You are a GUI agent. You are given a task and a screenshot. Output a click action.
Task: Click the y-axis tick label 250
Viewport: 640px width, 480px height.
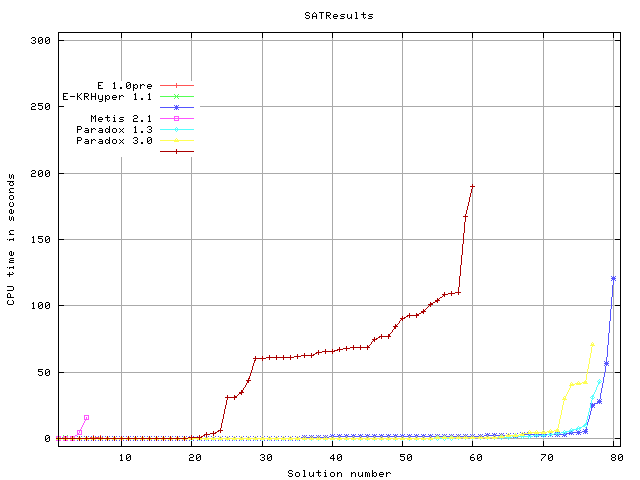41,107
